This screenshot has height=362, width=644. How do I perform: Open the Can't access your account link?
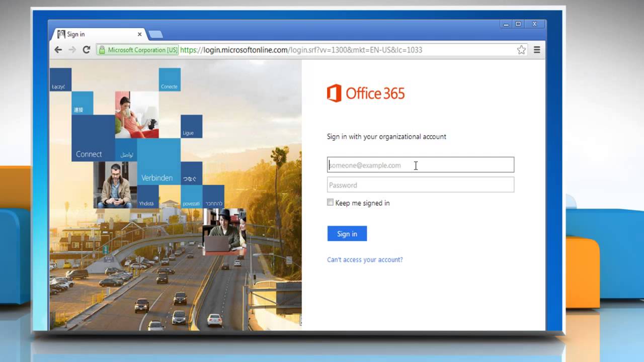[365, 259]
